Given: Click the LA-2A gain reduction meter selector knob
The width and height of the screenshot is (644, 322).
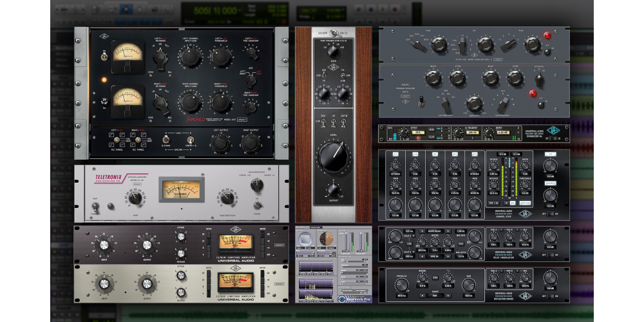Looking at the screenshot, I should (x=257, y=185).
